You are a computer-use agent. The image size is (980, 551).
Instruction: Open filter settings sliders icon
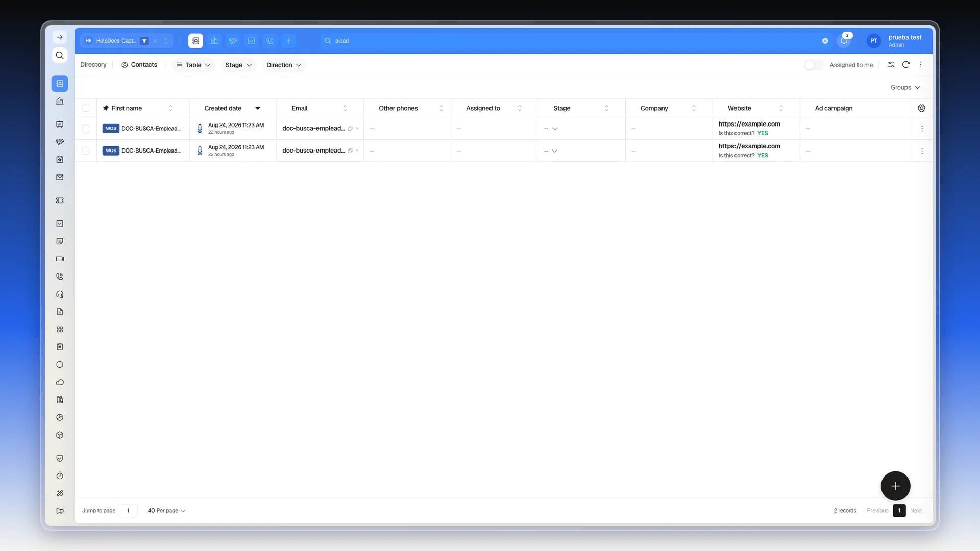point(891,65)
